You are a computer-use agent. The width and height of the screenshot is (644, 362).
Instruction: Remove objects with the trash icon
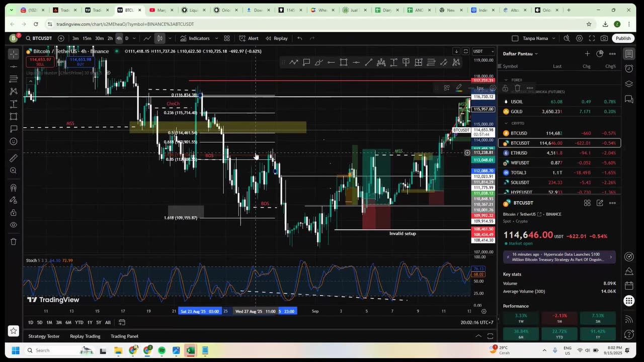pyautogui.click(x=14, y=241)
